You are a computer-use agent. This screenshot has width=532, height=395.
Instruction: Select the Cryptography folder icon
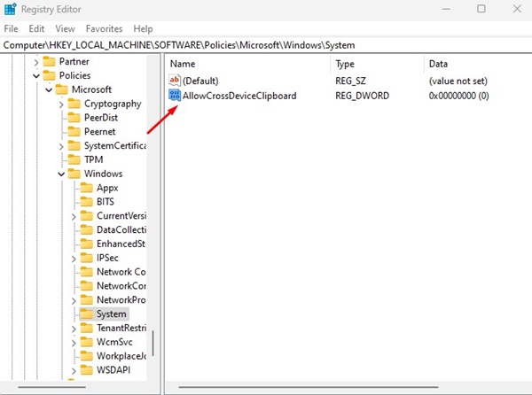pyautogui.click(x=74, y=104)
